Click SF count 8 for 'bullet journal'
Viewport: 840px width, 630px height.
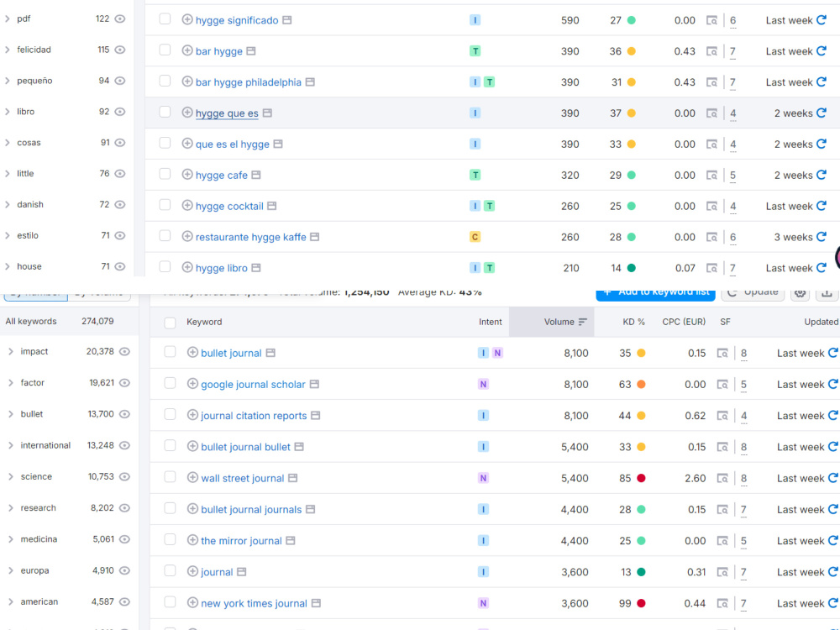point(743,354)
